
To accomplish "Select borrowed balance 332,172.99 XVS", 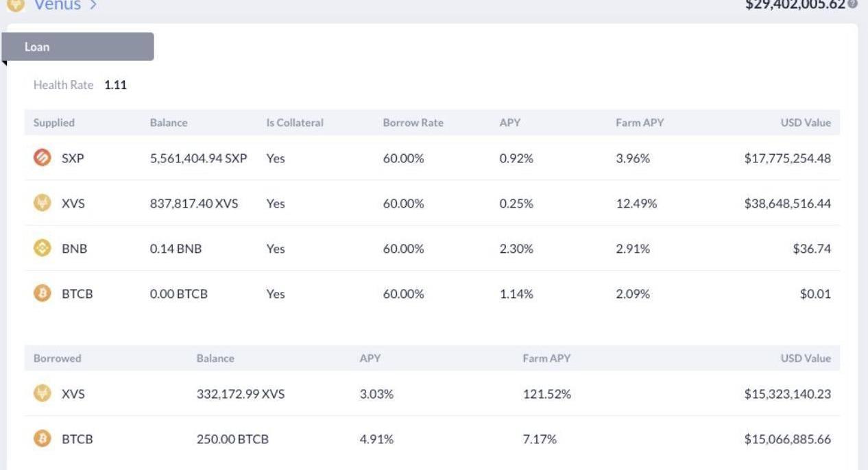I will tap(241, 394).
